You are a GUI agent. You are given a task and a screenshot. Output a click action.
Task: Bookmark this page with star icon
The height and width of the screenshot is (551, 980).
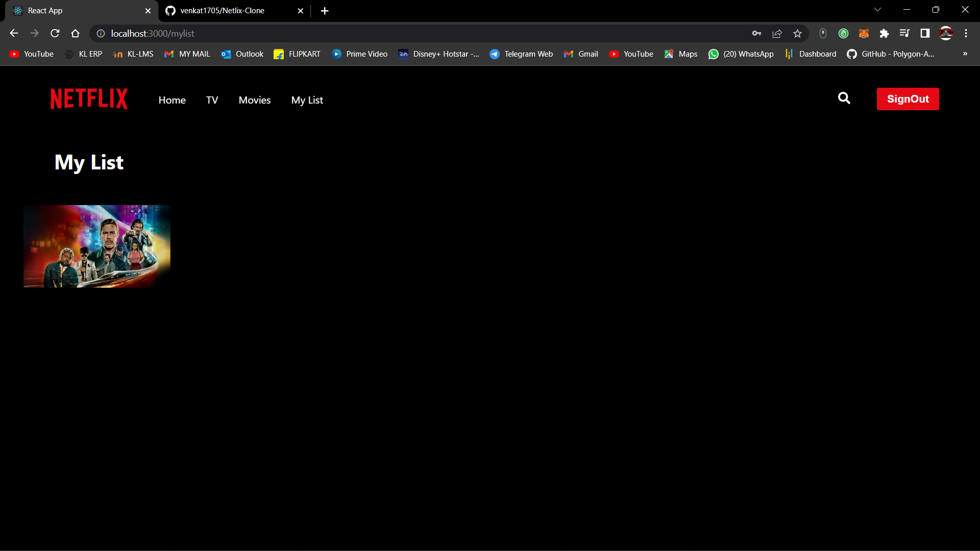tap(797, 33)
